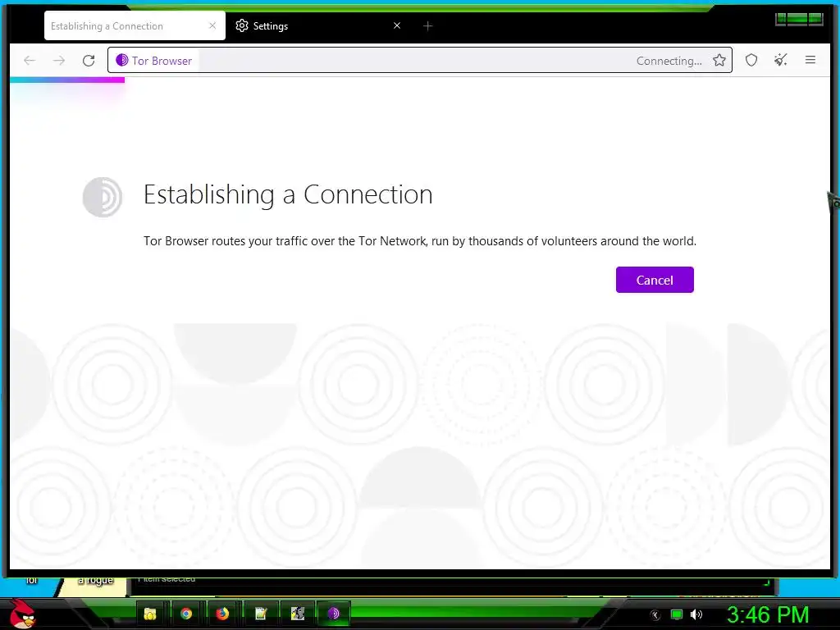
Task: Open the Angry Birds start button
Action: click(21, 614)
